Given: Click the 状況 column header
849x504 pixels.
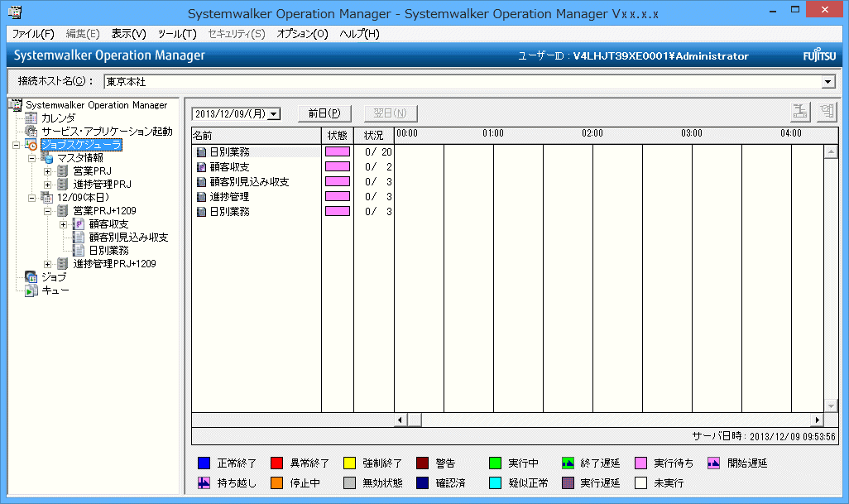Looking at the screenshot, I should 374,136.
